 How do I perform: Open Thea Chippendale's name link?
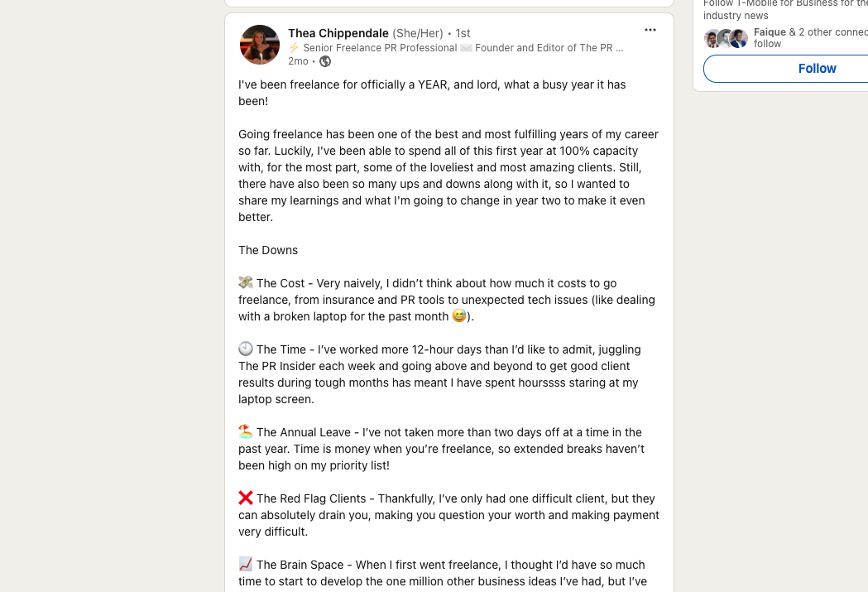click(x=338, y=33)
